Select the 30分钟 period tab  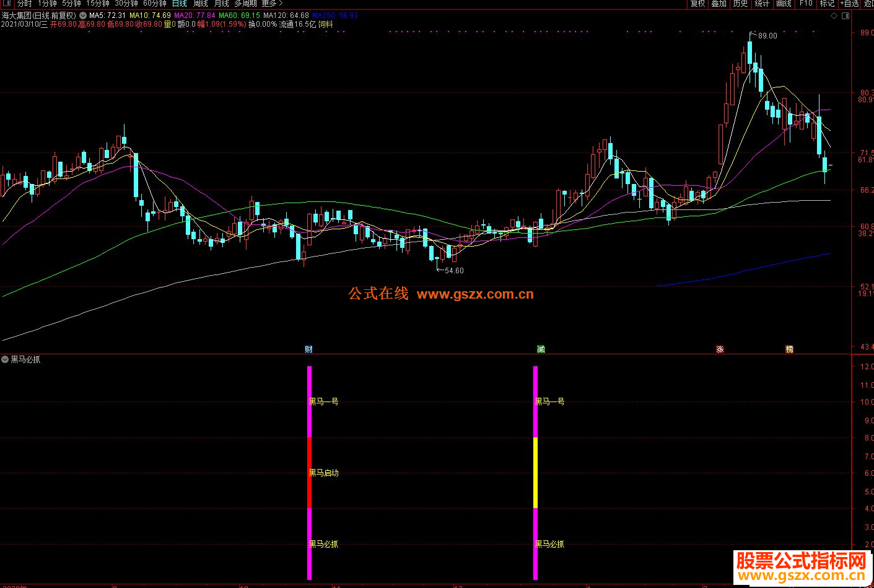click(126, 4)
